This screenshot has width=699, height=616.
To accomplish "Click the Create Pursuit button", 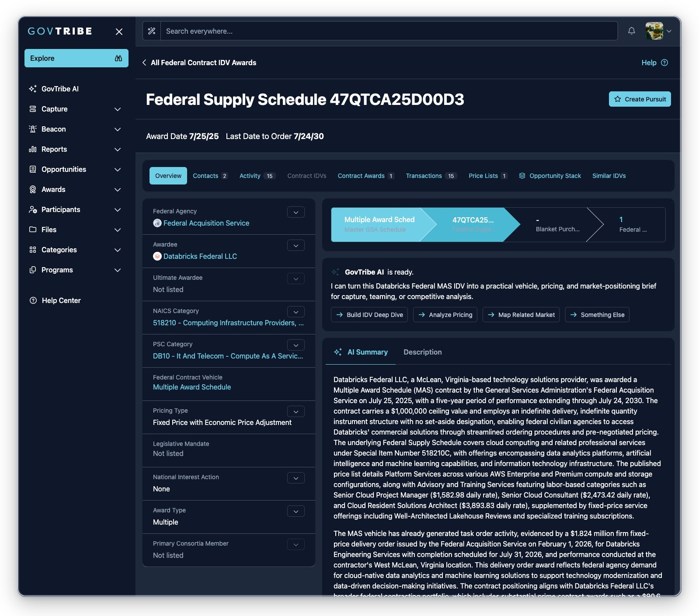I will [640, 99].
